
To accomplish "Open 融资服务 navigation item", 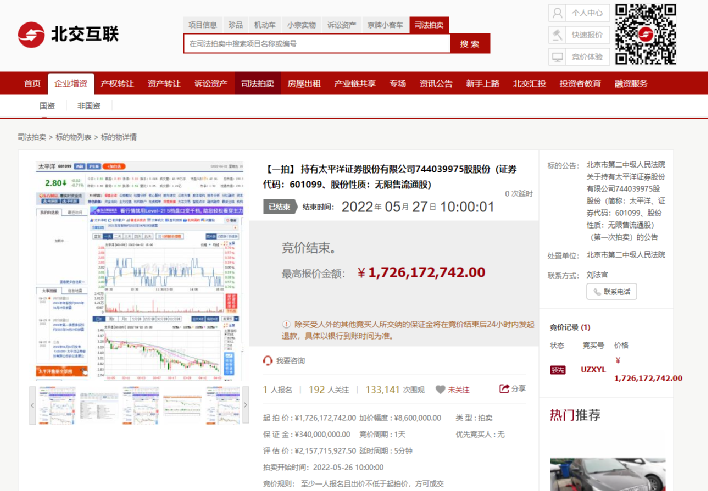I will [x=631, y=84].
